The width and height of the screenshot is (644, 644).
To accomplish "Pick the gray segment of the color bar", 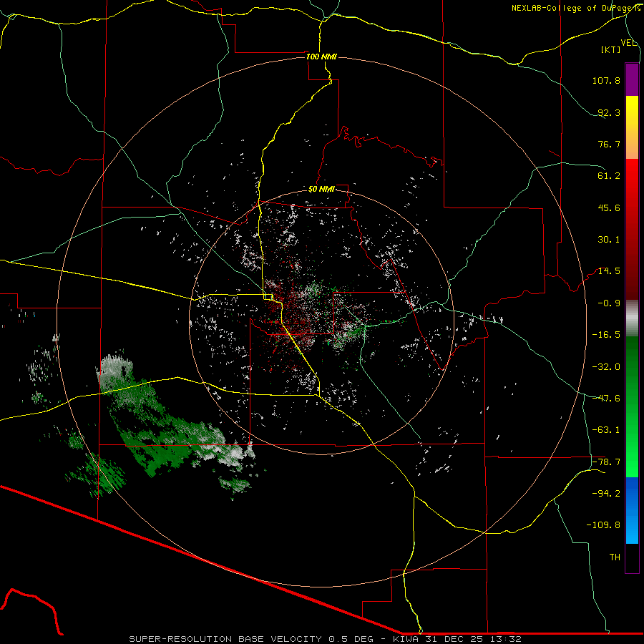I will [x=632, y=318].
